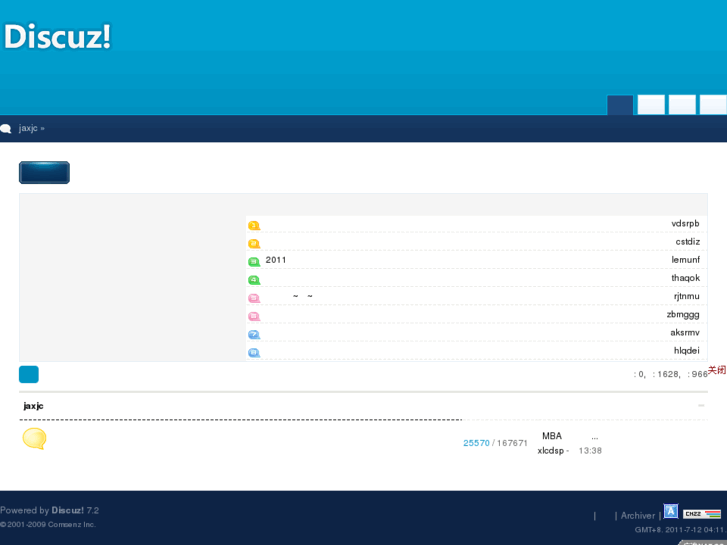The width and height of the screenshot is (727, 545).
Task: Open user aksrmv profile
Action: 685,333
